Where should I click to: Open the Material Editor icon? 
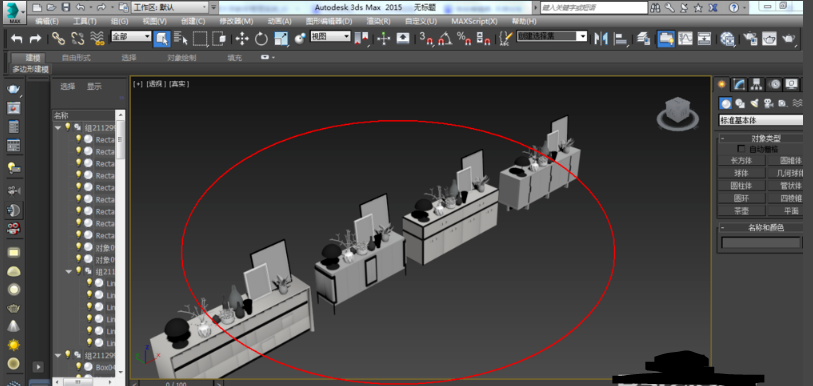728,38
